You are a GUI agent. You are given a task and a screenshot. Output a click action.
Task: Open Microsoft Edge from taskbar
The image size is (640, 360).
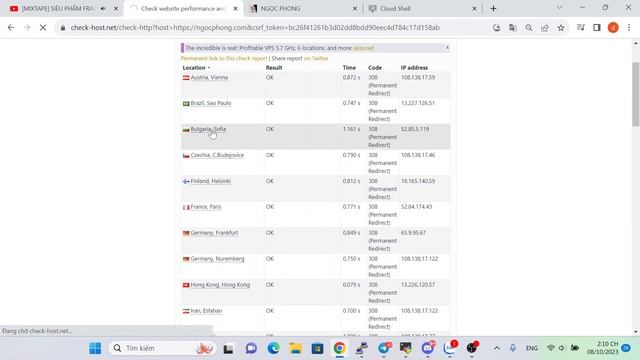273,348
